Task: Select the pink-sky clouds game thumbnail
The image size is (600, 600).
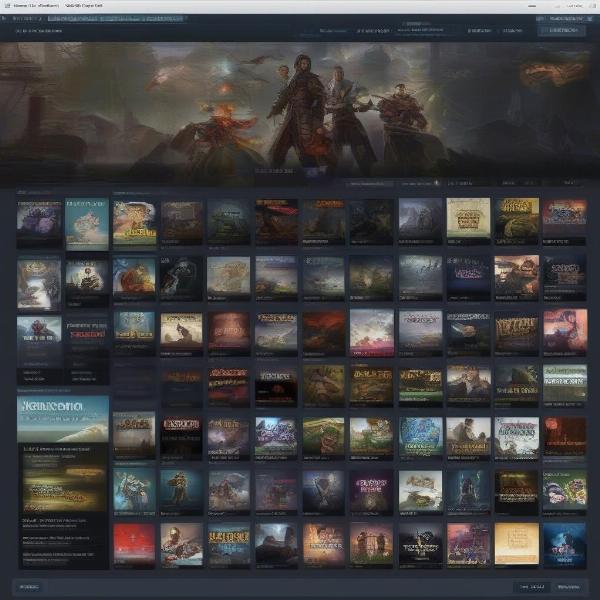Action: pos(372,333)
